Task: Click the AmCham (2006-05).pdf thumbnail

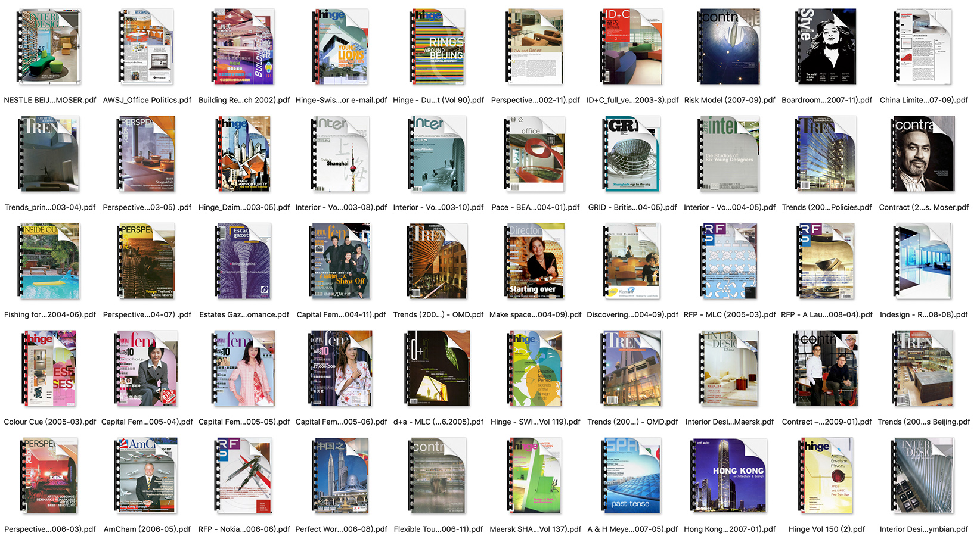Action: (x=147, y=475)
